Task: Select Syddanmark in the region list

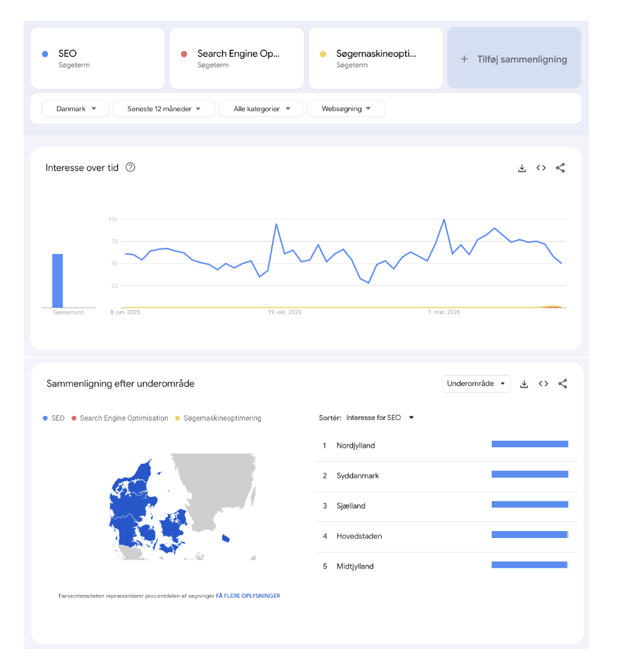Action: pyautogui.click(x=445, y=476)
